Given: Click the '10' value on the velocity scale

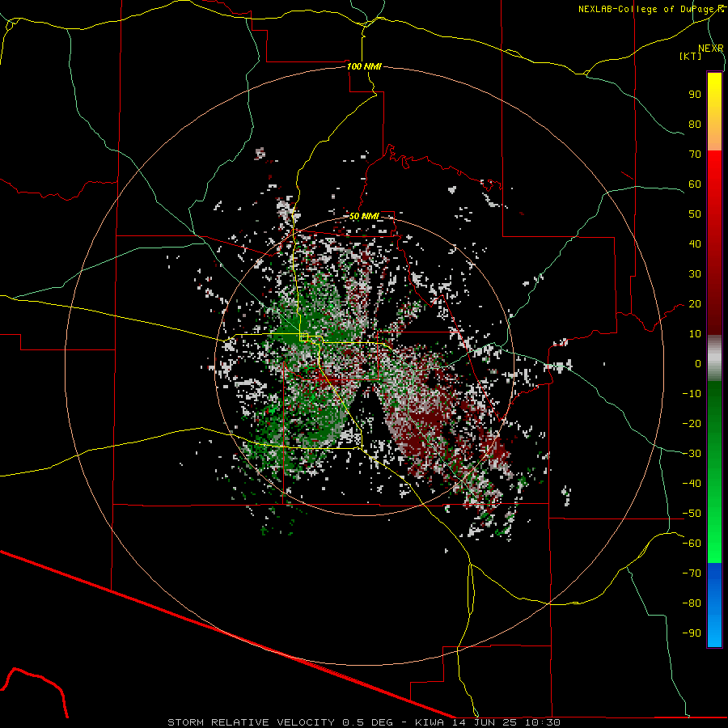Looking at the screenshot, I should tap(695, 334).
